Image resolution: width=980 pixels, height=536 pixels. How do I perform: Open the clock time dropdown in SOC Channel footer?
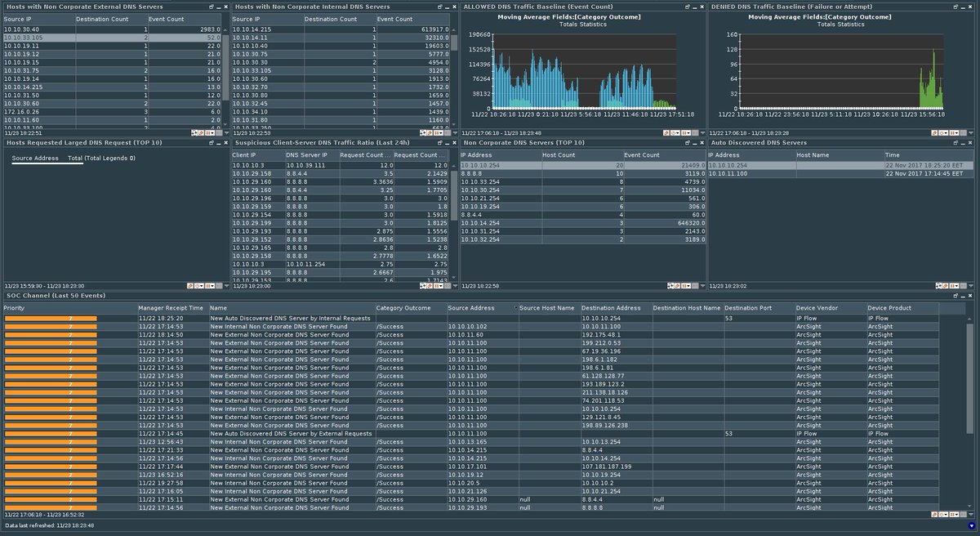click(x=943, y=515)
